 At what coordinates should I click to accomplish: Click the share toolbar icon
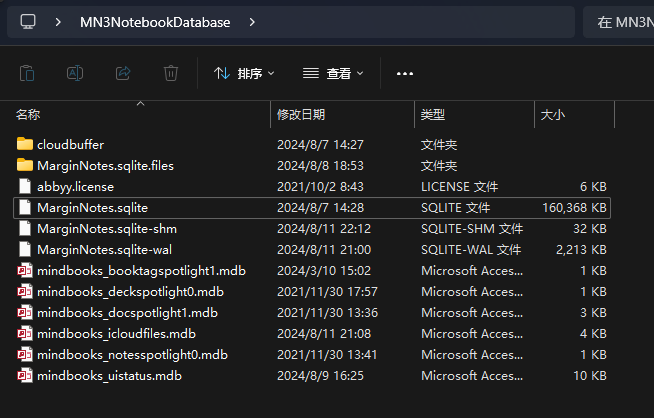point(123,73)
